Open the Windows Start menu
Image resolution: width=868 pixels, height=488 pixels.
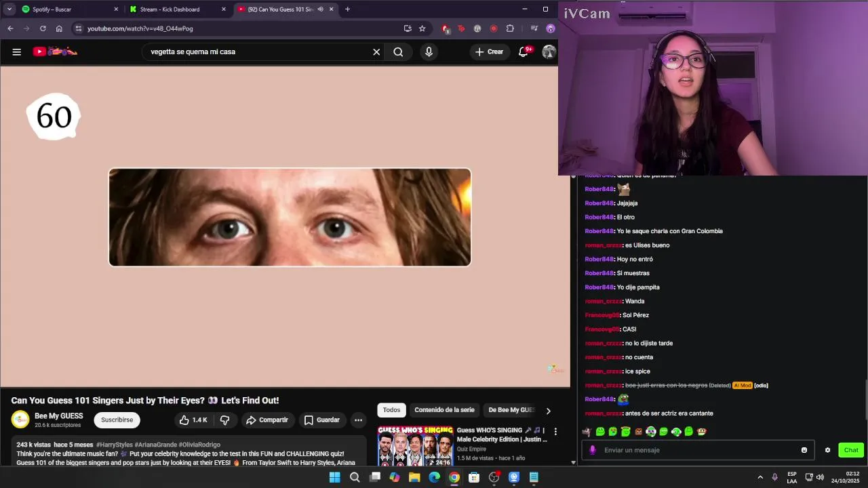(334, 477)
